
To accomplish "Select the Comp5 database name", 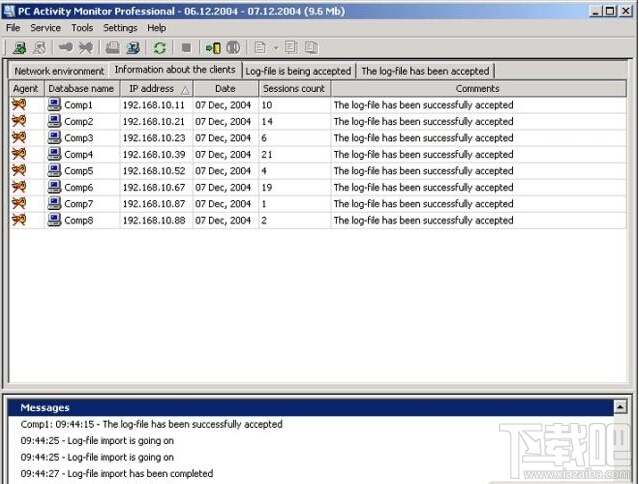I will (x=79, y=171).
